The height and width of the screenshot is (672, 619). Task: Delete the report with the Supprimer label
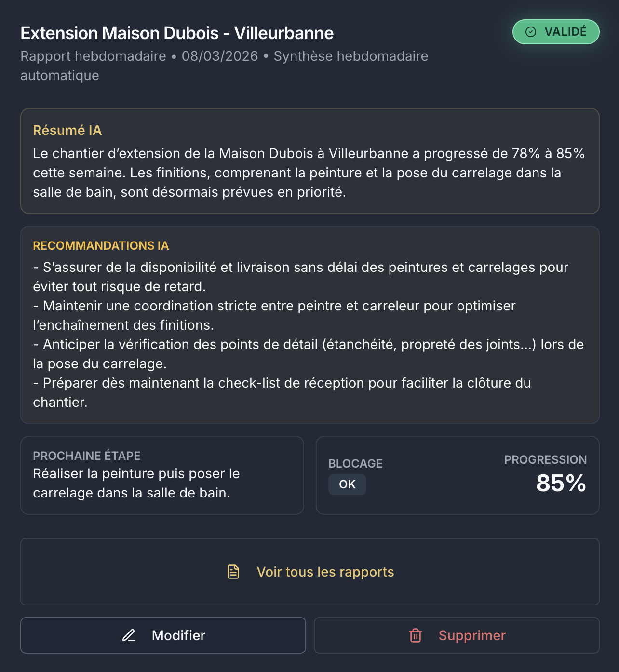coord(472,635)
